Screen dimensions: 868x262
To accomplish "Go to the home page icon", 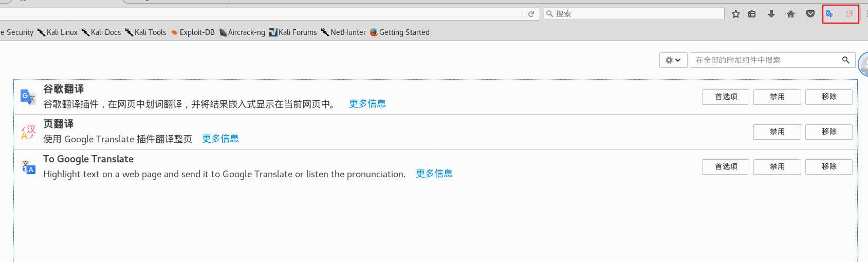I will coord(791,14).
